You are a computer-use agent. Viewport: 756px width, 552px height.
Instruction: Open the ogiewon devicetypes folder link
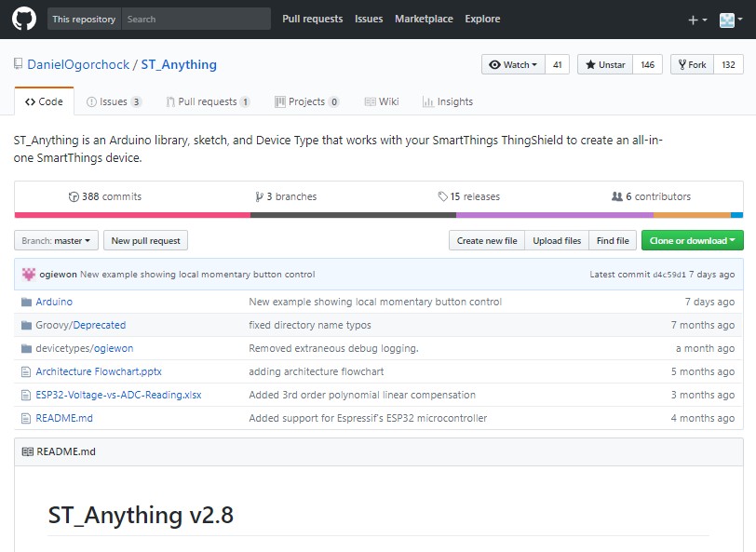114,348
